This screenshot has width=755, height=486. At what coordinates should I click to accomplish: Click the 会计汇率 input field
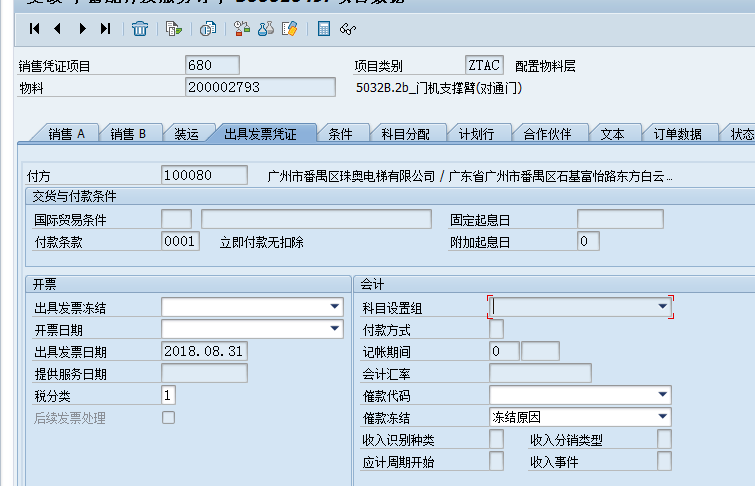click(x=540, y=374)
